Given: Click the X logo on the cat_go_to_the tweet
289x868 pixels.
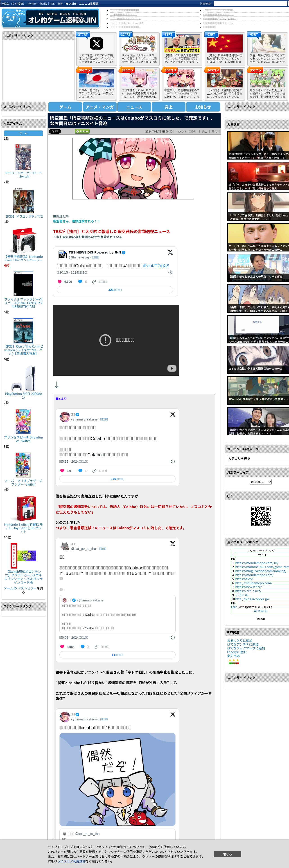Looking at the screenshot, I should tap(173, 544).
